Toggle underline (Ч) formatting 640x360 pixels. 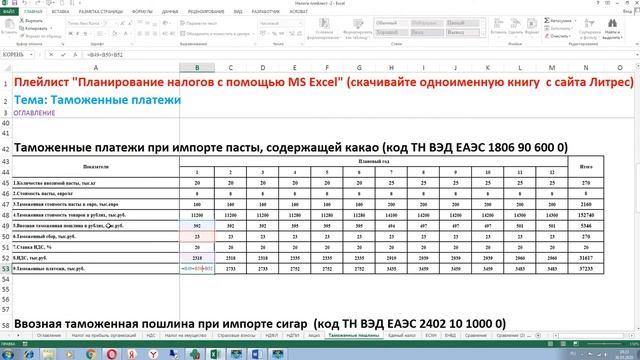tap(85, 34)
